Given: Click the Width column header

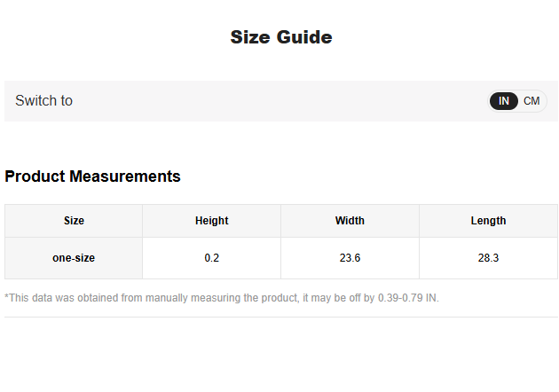Looking at the screenshot, I should click(350, 221).
